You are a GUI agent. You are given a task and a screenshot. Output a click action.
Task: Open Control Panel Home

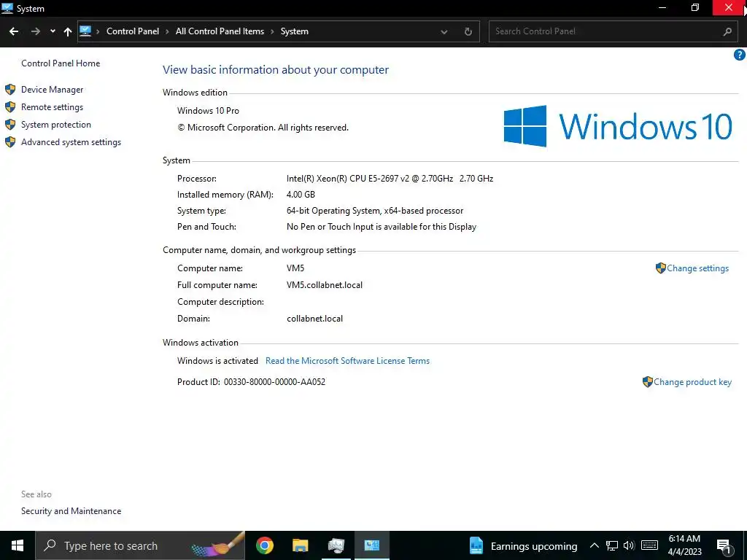pyautogui.click(x=61, y=63)
